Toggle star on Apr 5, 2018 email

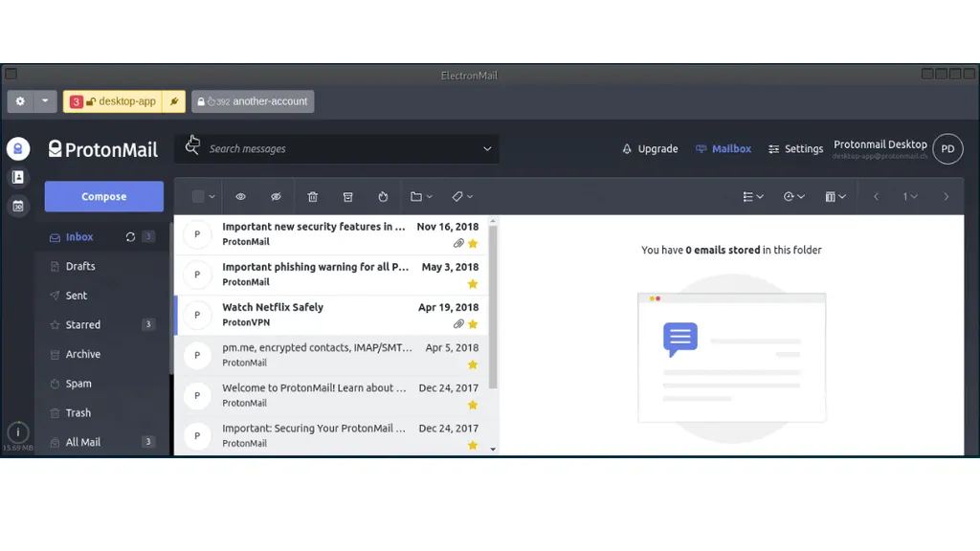pos(473,364)
